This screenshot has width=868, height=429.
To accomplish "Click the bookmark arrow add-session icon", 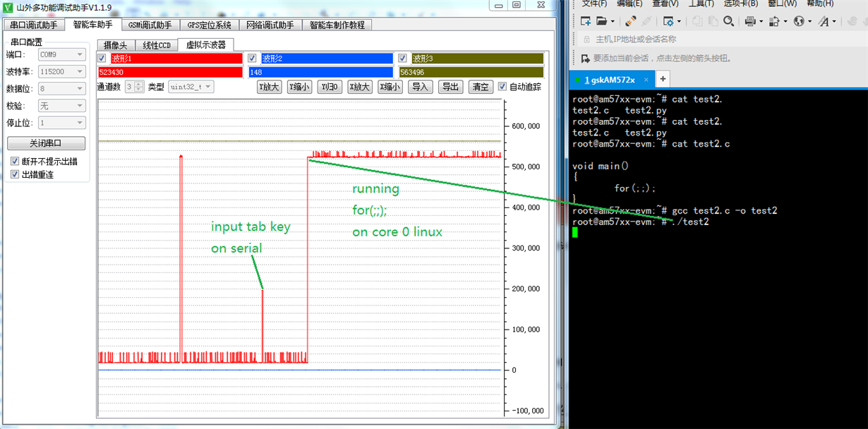I will [x=585, y=58].
